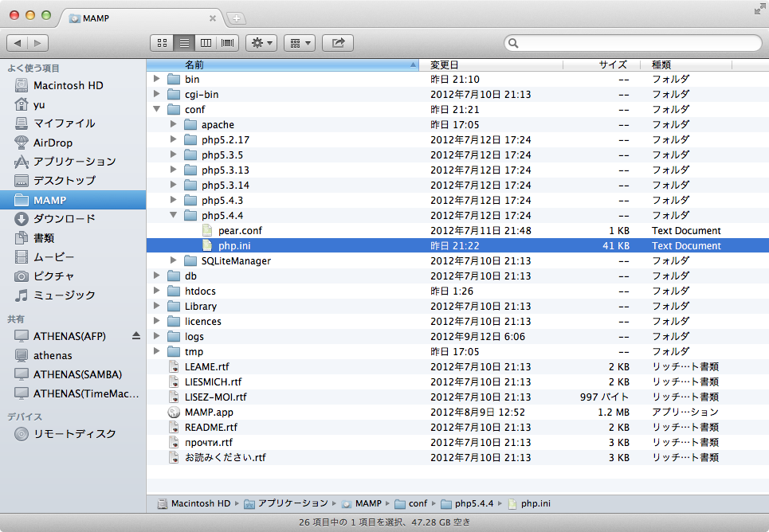Open ムービー in the sidebar
This screenshot has width=769, height=532.
(x=73, y=257)
